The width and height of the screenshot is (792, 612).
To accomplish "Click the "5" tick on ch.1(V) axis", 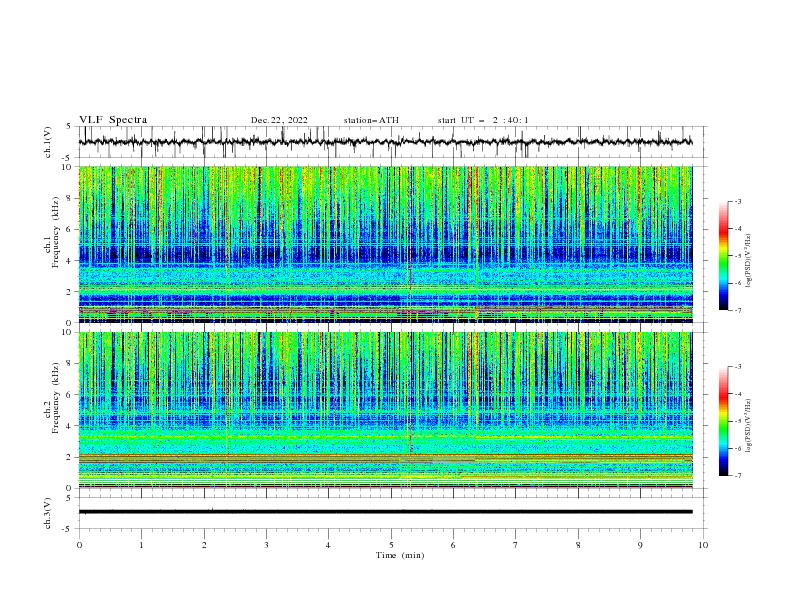I will coord(69,126).
